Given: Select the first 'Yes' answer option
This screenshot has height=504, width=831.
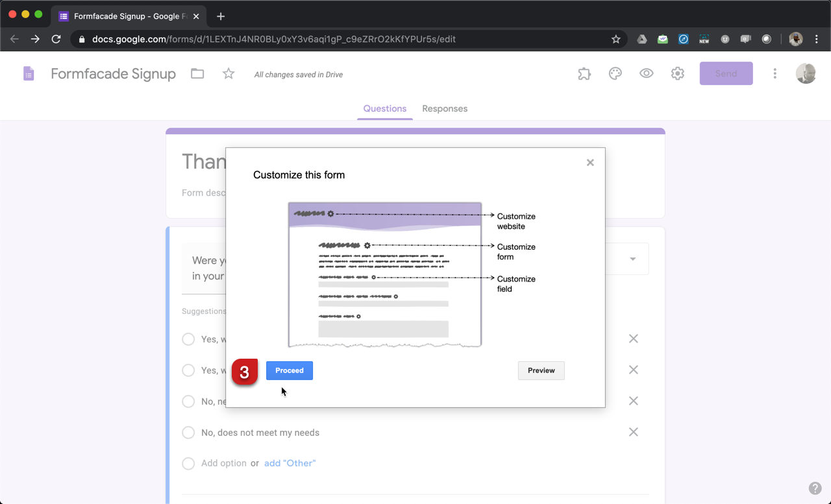Looking at the screenshot, I should click(x=188, y=339).
